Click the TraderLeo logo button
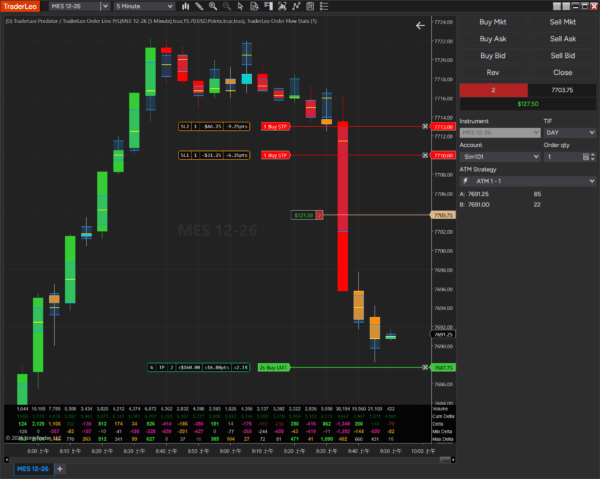 click(20, 6)
